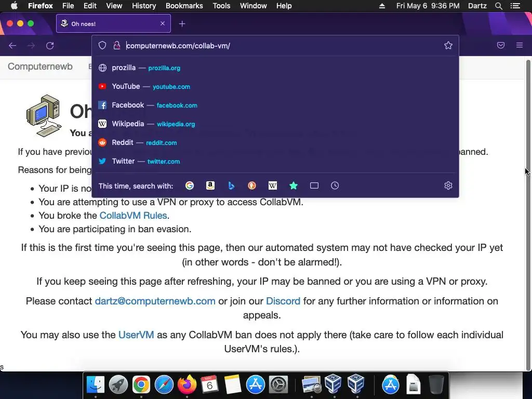Open a new tab with plus button

182,24
